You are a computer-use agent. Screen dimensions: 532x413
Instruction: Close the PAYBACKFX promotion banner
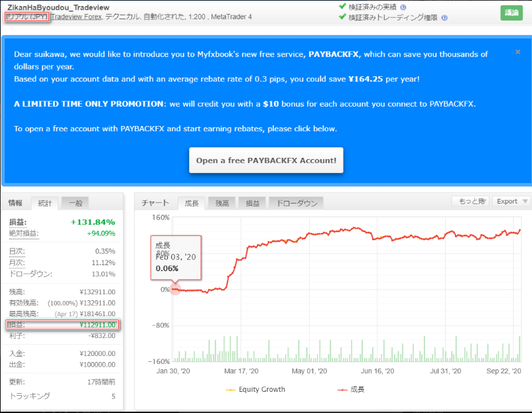(x=518, y=52)
